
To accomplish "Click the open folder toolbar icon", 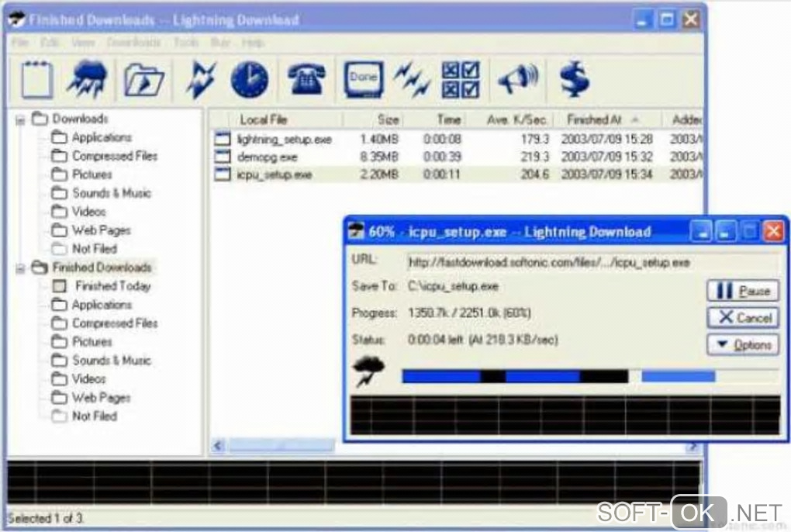I will [x=143, y=80].
